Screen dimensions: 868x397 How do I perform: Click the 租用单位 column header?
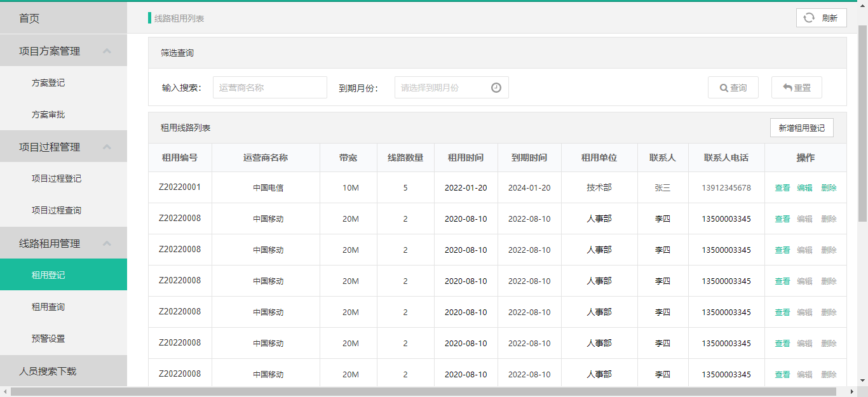tap(599, 158)
